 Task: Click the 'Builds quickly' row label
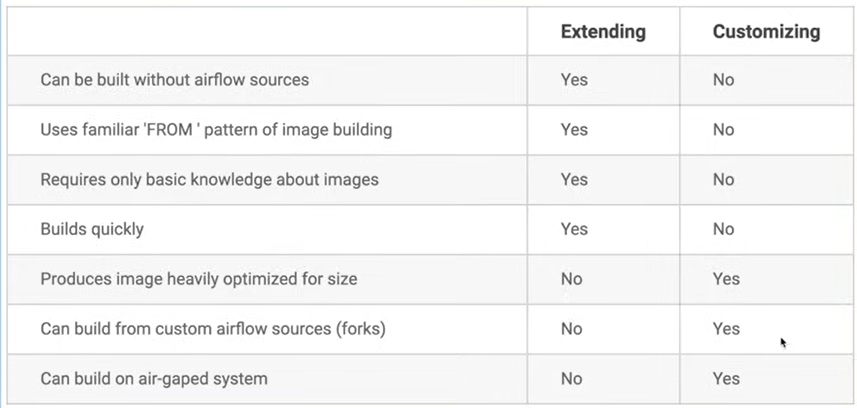point(92,229)
